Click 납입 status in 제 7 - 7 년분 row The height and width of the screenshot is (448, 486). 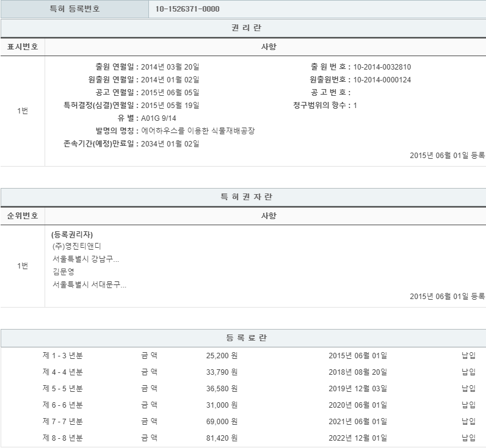468,421
